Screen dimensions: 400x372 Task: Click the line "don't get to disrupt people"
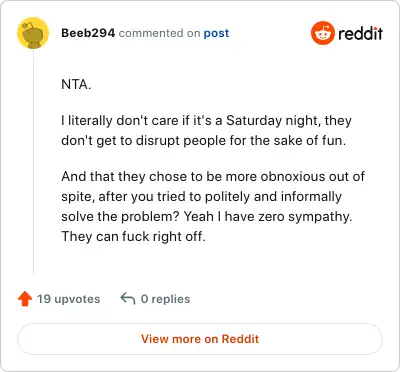[203, 140]
